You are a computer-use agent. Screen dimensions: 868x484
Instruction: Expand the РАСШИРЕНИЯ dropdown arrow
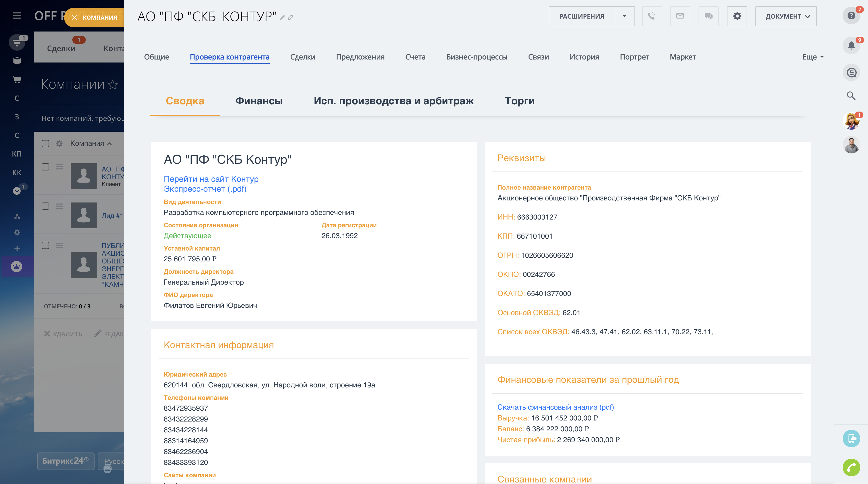(x=625, y=16)
